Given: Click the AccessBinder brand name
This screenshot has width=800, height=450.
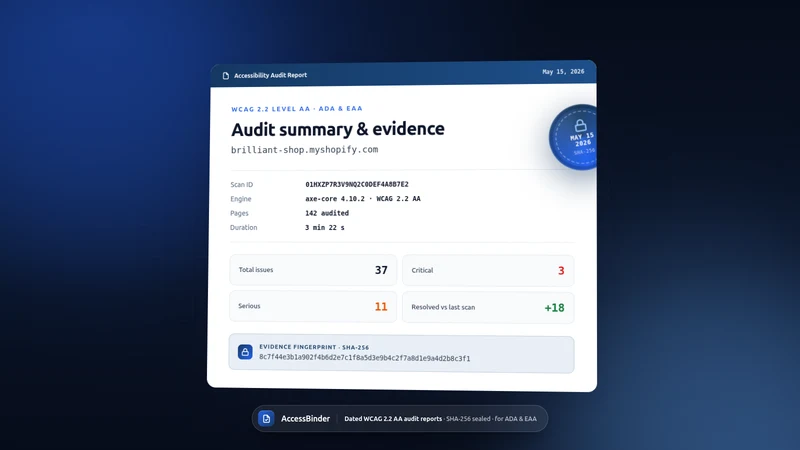Looking at the screenshot, I should pos(306,418).
